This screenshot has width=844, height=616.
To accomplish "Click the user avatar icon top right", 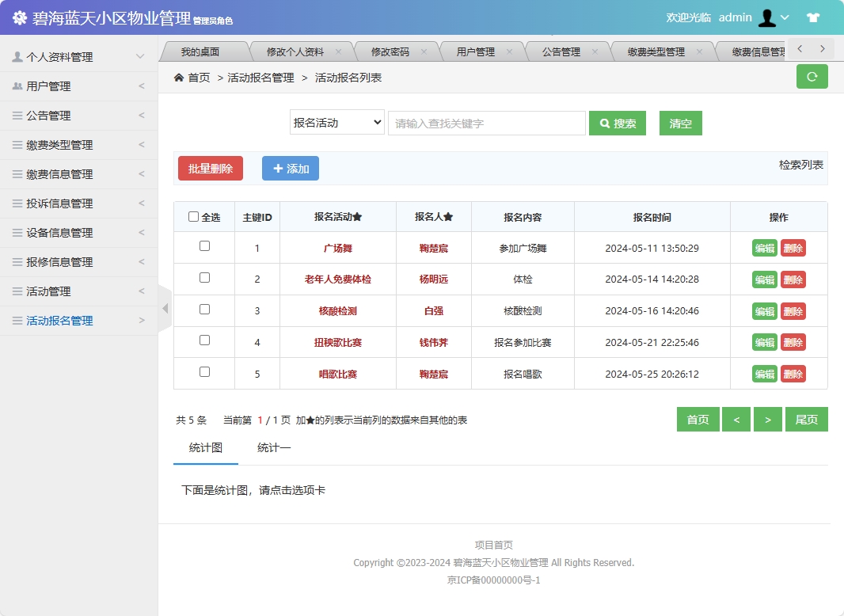I will (x=767, y=17).
